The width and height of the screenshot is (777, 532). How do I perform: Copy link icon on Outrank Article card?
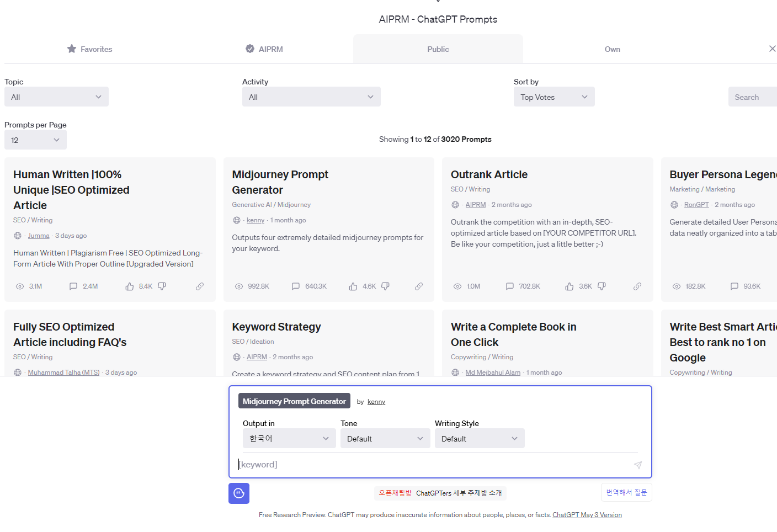[x=637, y=286]
